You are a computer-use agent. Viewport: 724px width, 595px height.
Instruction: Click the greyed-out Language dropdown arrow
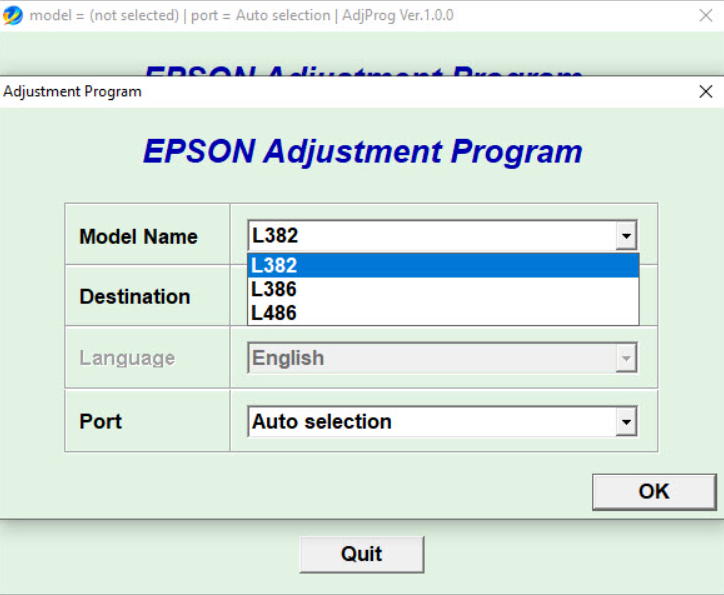tap(626, 358)
